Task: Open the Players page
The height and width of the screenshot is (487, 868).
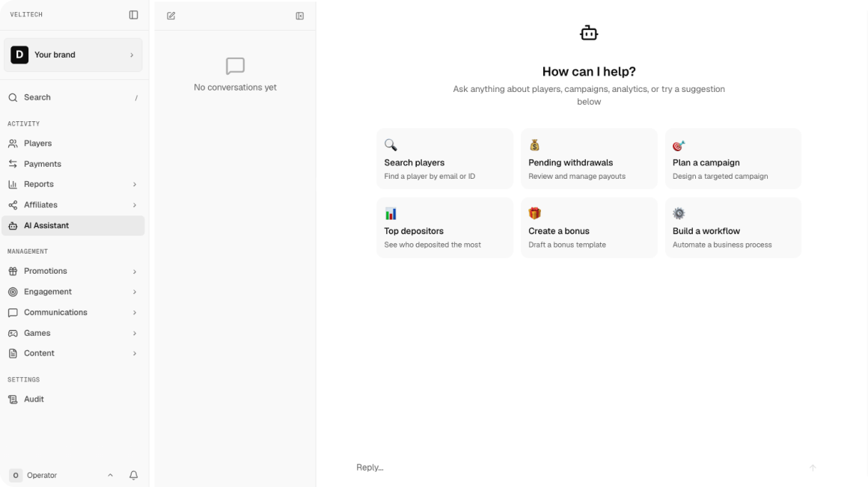Action: pyautogui.click(x=73, y=144)
